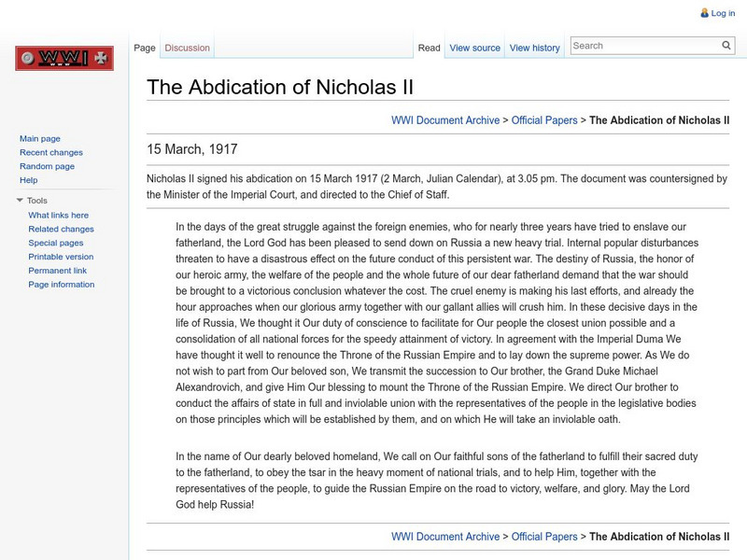Switch to the Discussion tab

[x=187, y=47]
